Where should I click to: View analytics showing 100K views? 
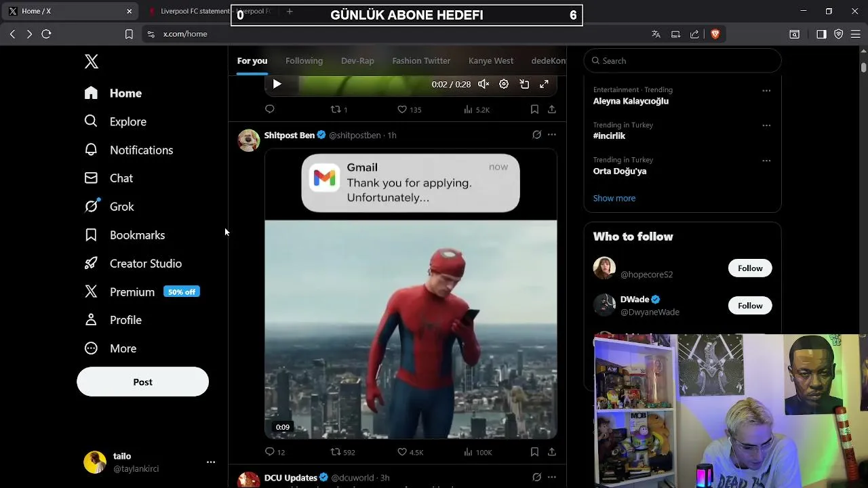tap(478, 452)
